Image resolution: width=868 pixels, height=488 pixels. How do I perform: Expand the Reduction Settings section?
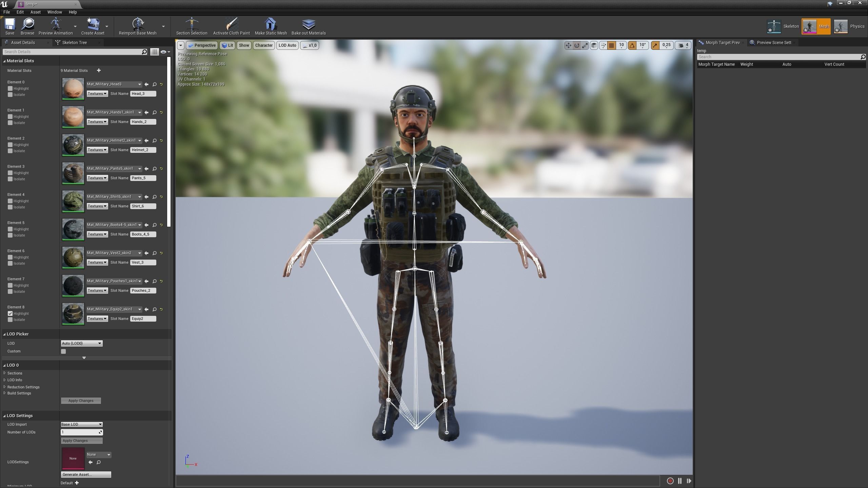(x=23, y=387)
